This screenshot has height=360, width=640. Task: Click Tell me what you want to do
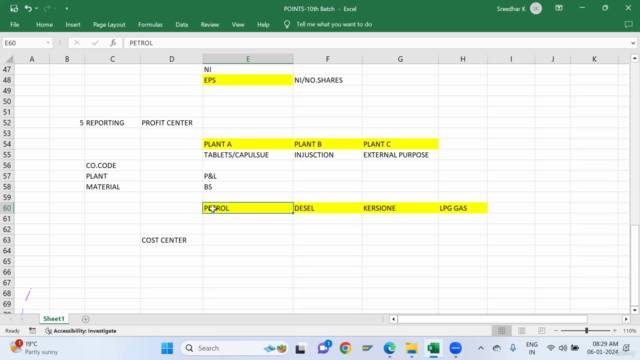(334, 24)
